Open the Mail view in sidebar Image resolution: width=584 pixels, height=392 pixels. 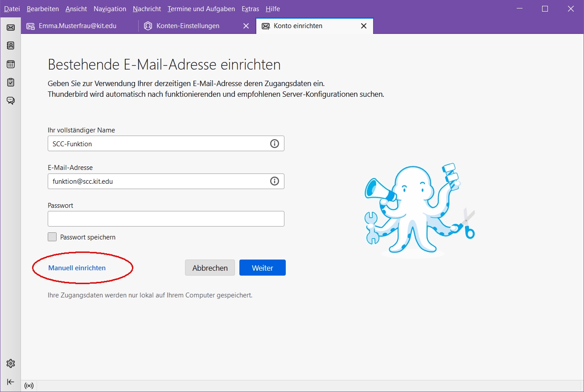tap(11, 28)
